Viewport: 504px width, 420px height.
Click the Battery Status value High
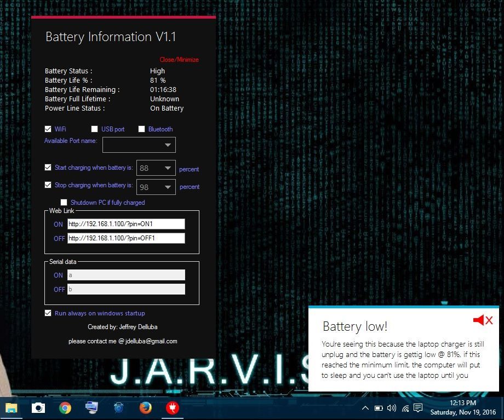[x=158, y=71]
